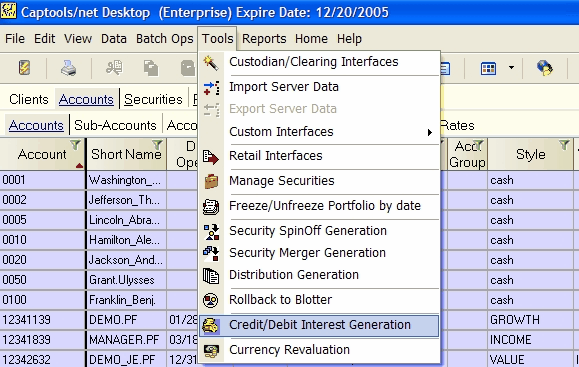Filter the Account column using funnel icon
The height and width of the screenshot is (367, 579).
click(x=75, y=145)
